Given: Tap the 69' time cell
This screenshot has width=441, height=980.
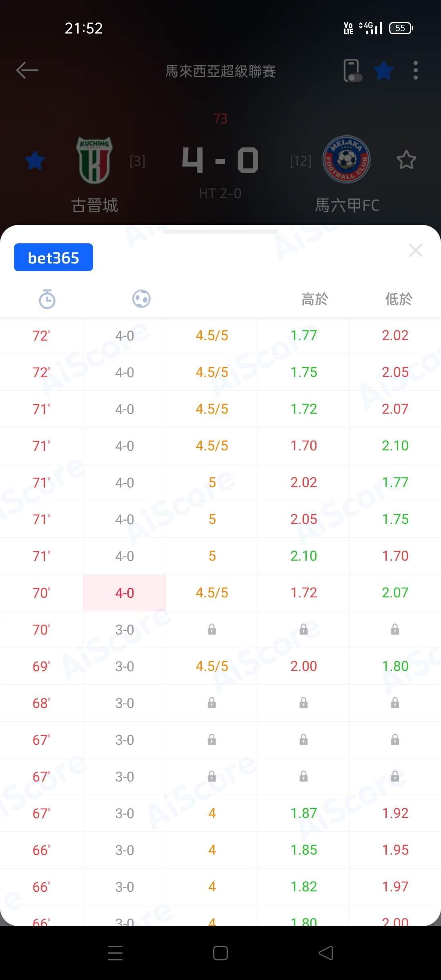Looking at the screenshot, I should tap(41, 666).
